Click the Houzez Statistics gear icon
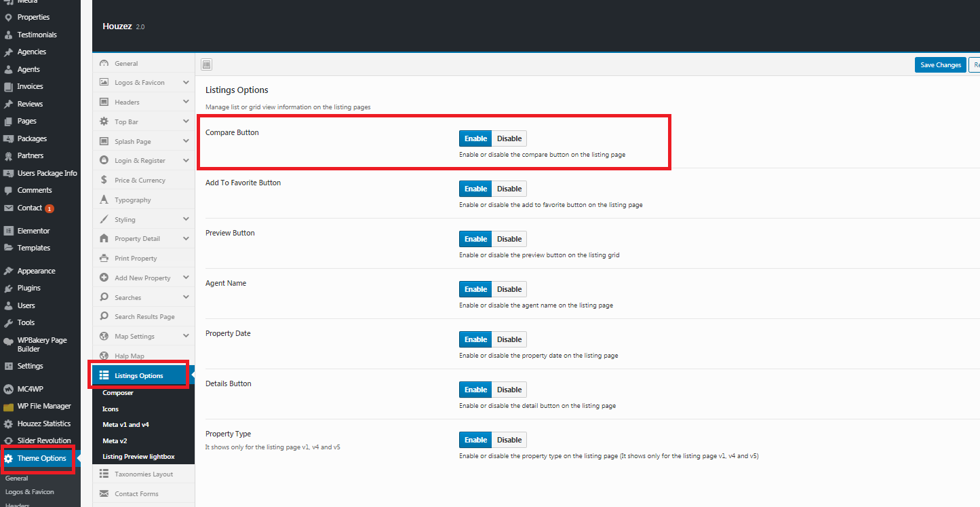The height and width of the screenshot is (507, 980). pyautogui.click(x=8, y=424)
